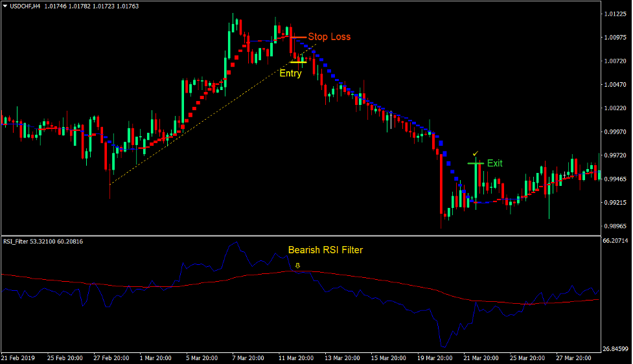The height and width of the screenshot is (364, 633).
Task: Click the 5 Mar 20:00 time label
Action: coord(202,358)
